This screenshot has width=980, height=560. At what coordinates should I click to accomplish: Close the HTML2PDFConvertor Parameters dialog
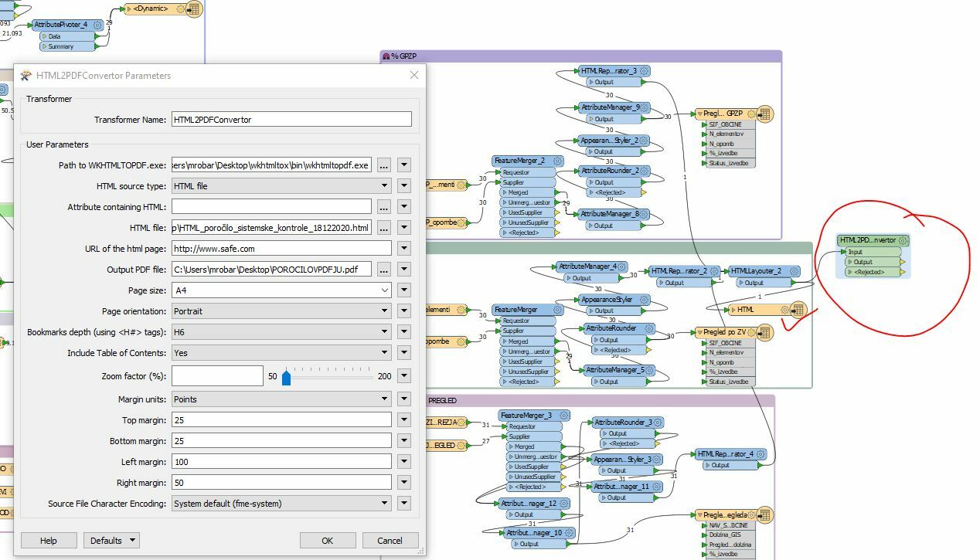(x=413, y=75)
